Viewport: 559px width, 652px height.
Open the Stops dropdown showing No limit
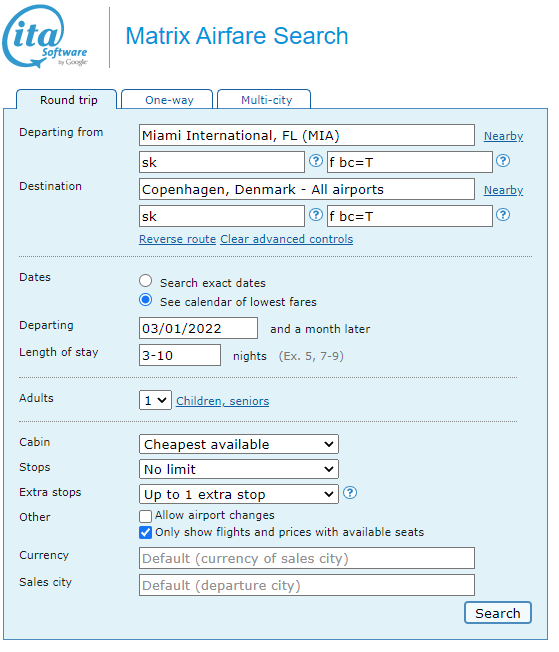pyautogui.click(x=239, y=469)
